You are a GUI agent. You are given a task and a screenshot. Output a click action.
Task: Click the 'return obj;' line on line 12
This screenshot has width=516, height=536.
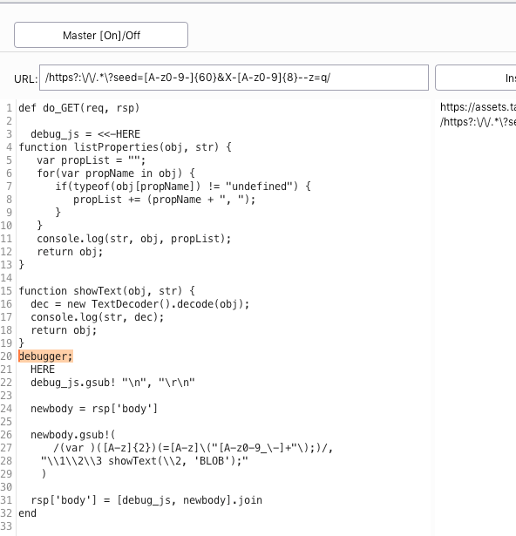coord(70,252)
